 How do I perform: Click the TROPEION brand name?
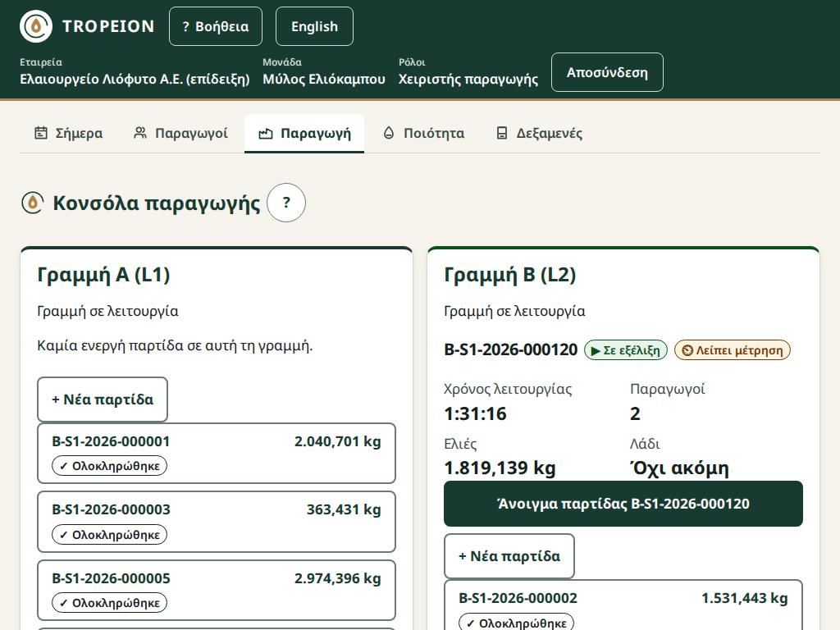click(x=109, y=26)
